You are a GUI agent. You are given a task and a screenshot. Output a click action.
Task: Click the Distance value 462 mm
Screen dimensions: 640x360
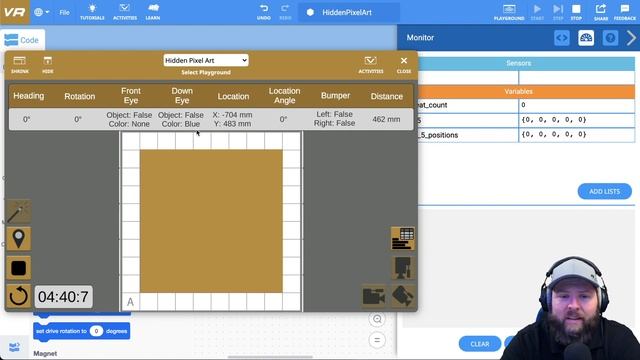tap(386, 119)
